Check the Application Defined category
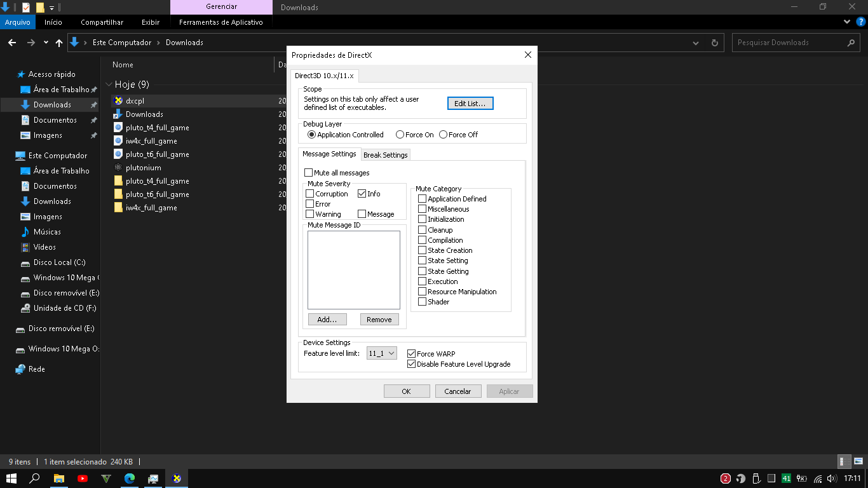868x488 pixels. click(423, 199)
